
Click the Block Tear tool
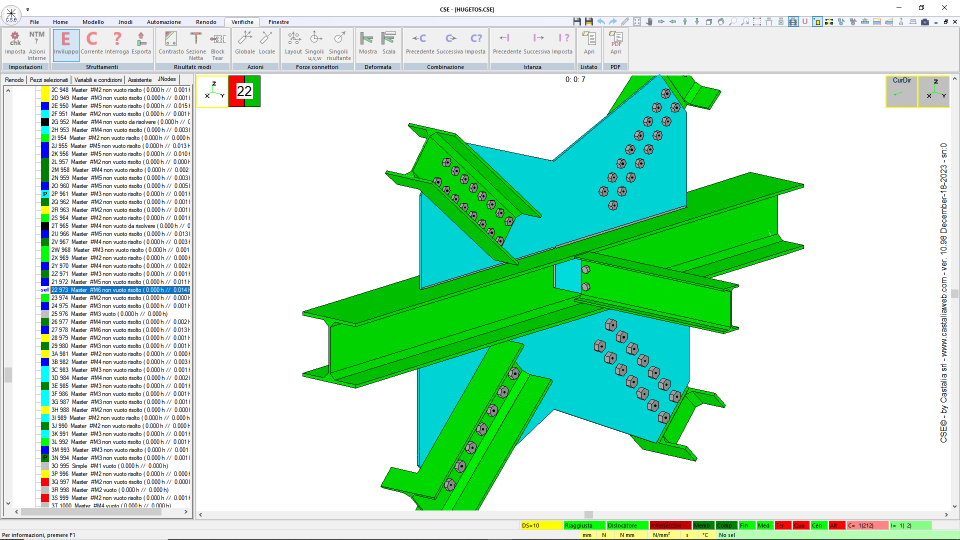[217, 45]
